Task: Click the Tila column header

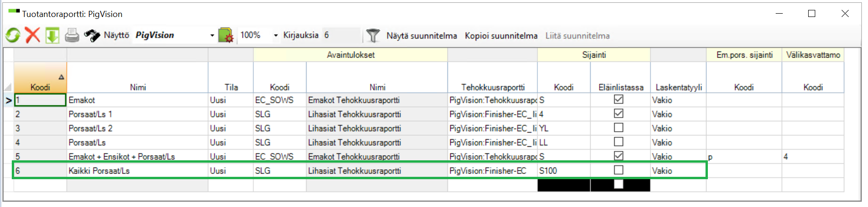Action: [x=231, y=77]
